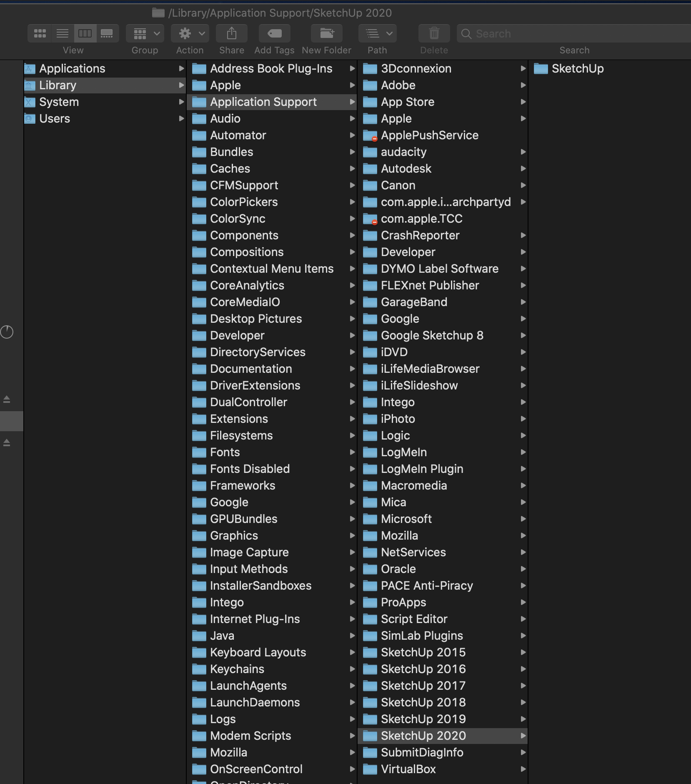Switch to list view

tap(63, 33)
